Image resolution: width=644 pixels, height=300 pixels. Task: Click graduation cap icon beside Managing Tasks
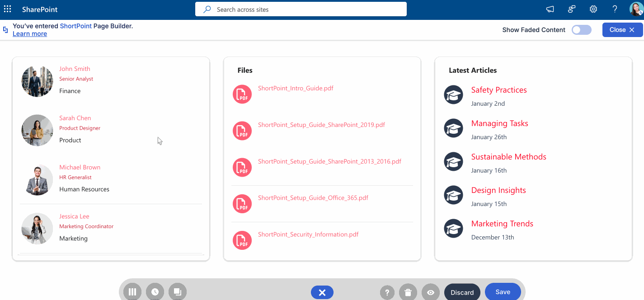tap(453, 128)
